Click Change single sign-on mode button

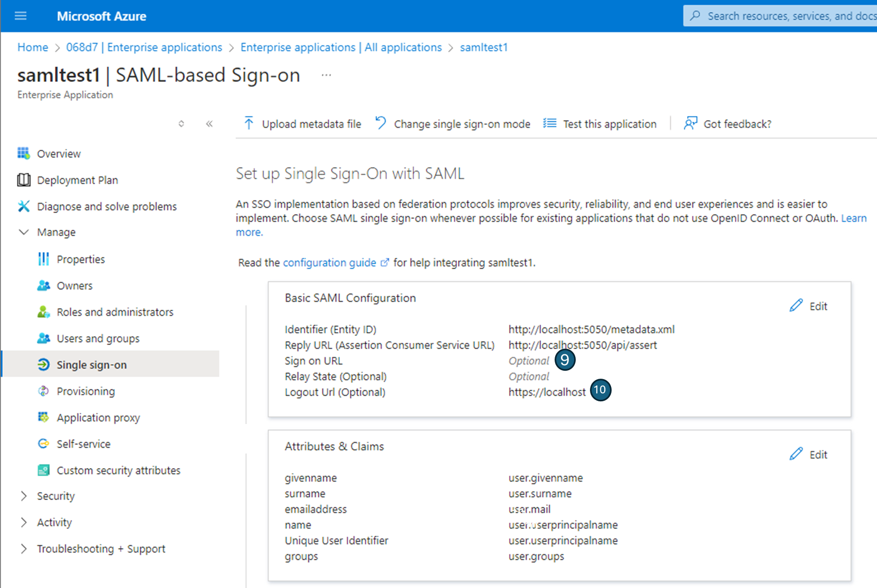coord(453,123)
